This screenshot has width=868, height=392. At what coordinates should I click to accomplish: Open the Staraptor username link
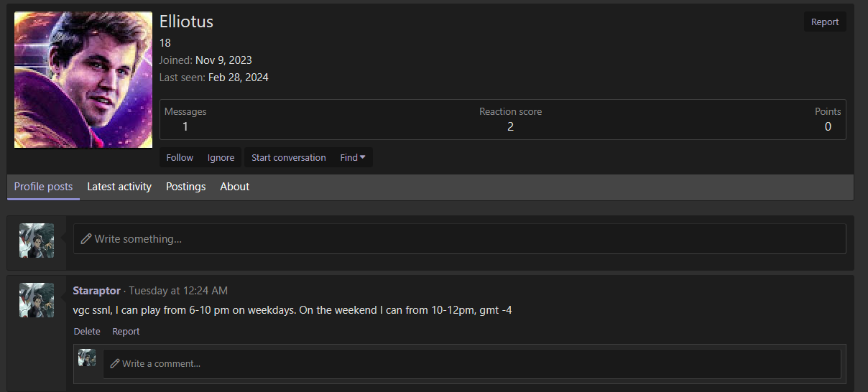click(97, 291)
